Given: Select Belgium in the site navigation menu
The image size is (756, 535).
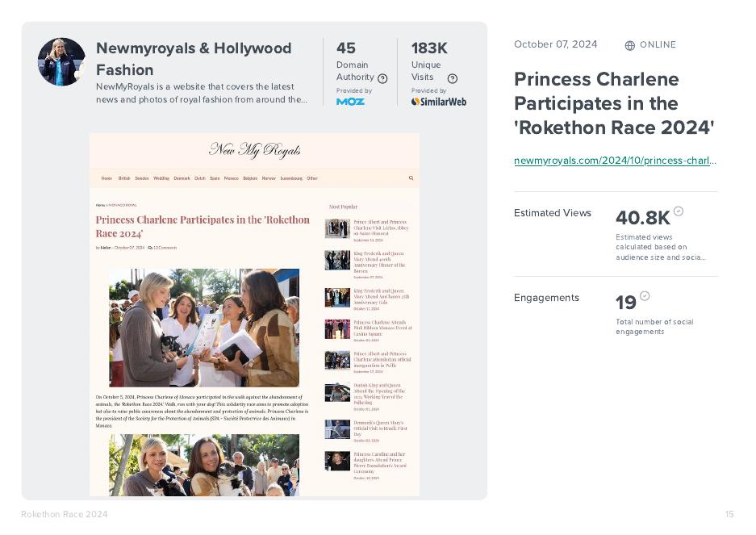Looking at the screenshot, I should tap(250, 178).
